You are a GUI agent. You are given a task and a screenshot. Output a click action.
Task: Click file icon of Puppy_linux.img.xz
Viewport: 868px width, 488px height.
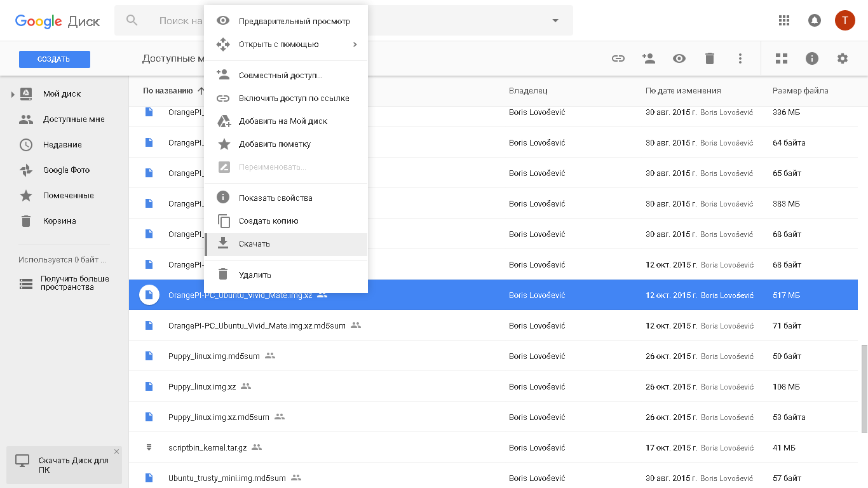(x=149, y=386)
